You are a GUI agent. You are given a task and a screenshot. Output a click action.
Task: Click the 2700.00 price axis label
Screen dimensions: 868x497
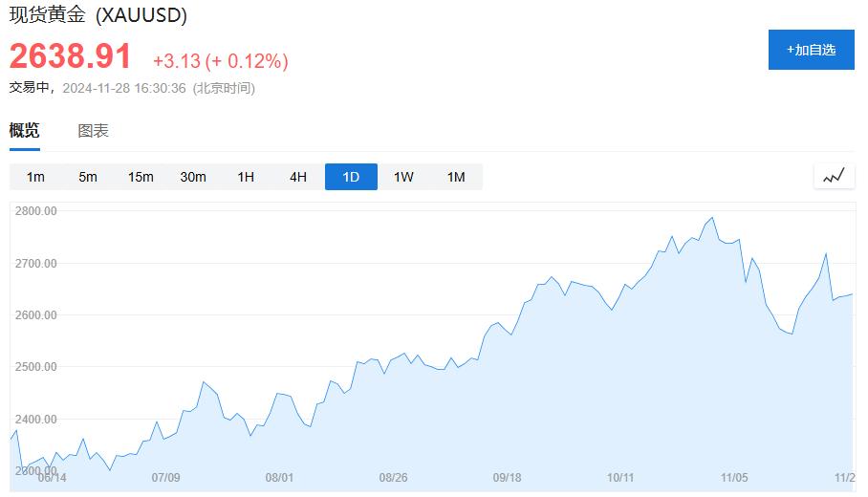pos(37,263)
